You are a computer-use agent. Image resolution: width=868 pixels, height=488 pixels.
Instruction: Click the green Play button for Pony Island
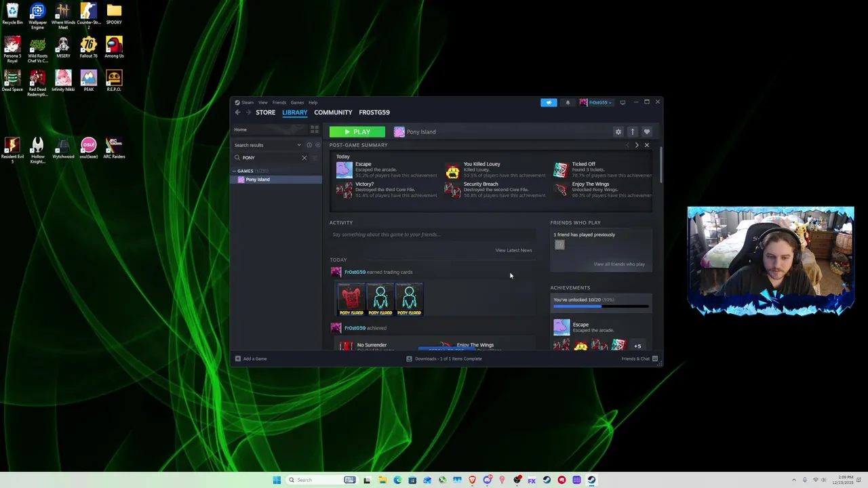coord(357,131)
